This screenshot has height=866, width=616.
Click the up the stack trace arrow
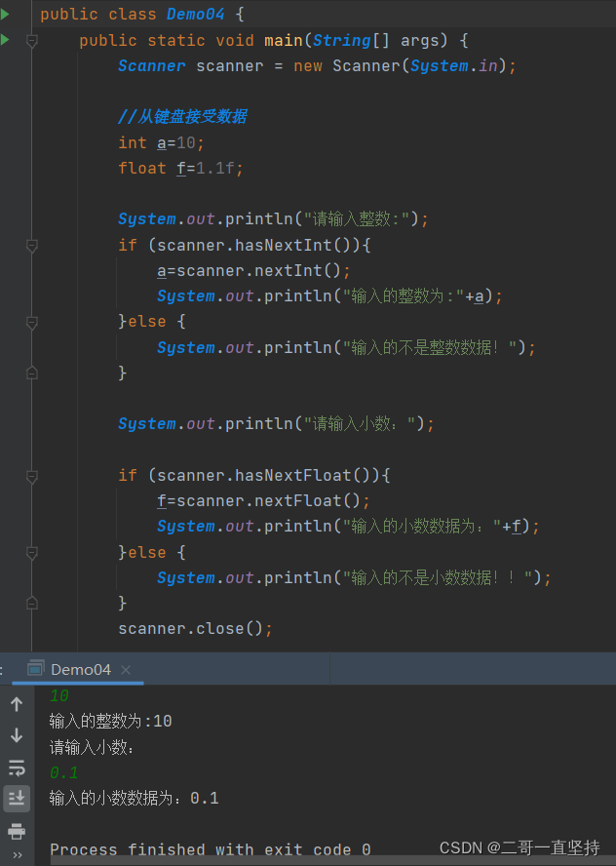[x=17, y=704]
